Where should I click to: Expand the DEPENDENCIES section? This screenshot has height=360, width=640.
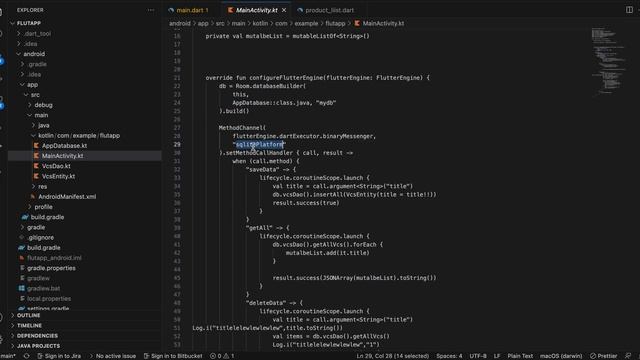pyautogui.click(x=37, y=336)
